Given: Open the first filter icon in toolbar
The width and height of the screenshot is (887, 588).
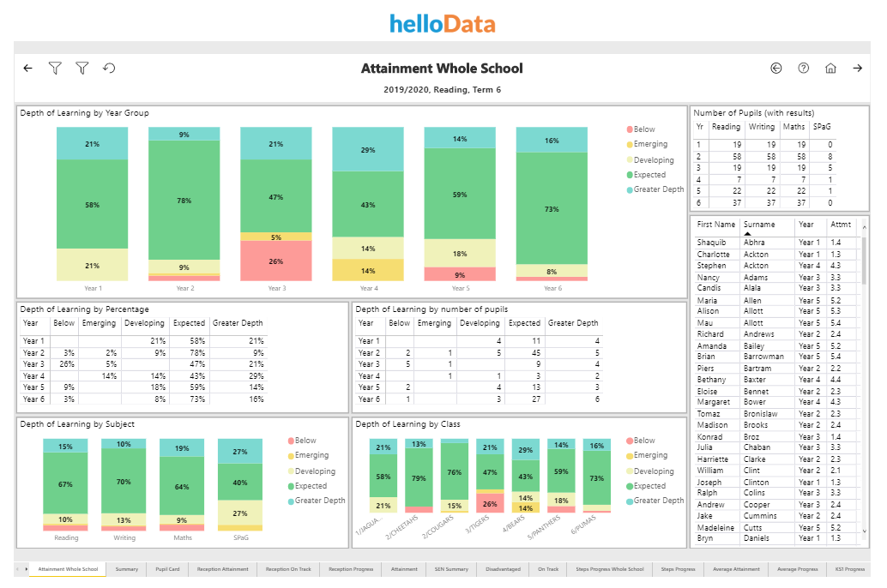Looking at the screenshot, I should 55,68.
